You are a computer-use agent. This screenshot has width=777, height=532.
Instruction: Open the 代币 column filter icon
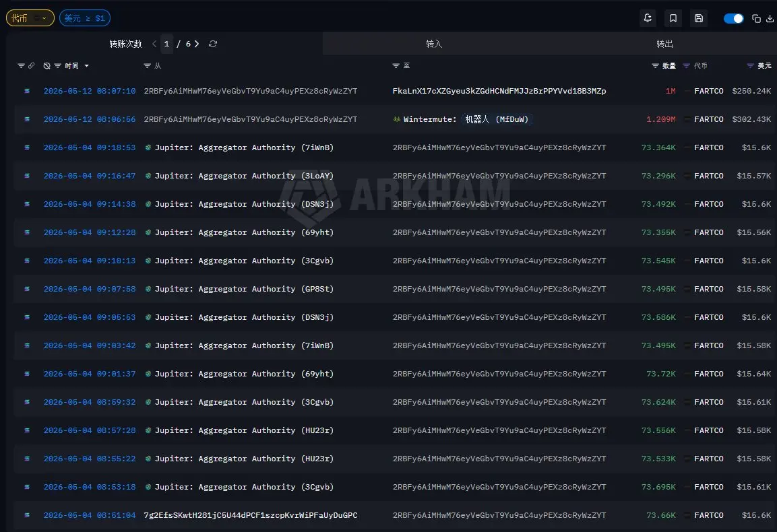(x=686, y=66)
